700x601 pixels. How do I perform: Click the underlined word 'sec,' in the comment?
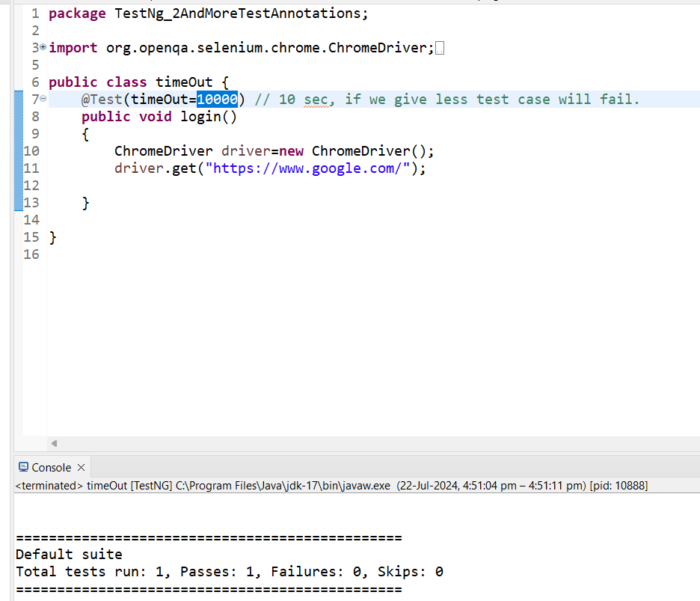click(319, 100)
